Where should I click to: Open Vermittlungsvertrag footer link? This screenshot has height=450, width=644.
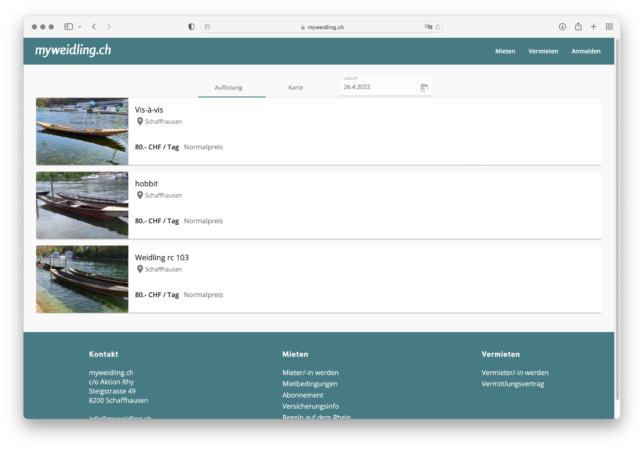coord(513,384)
